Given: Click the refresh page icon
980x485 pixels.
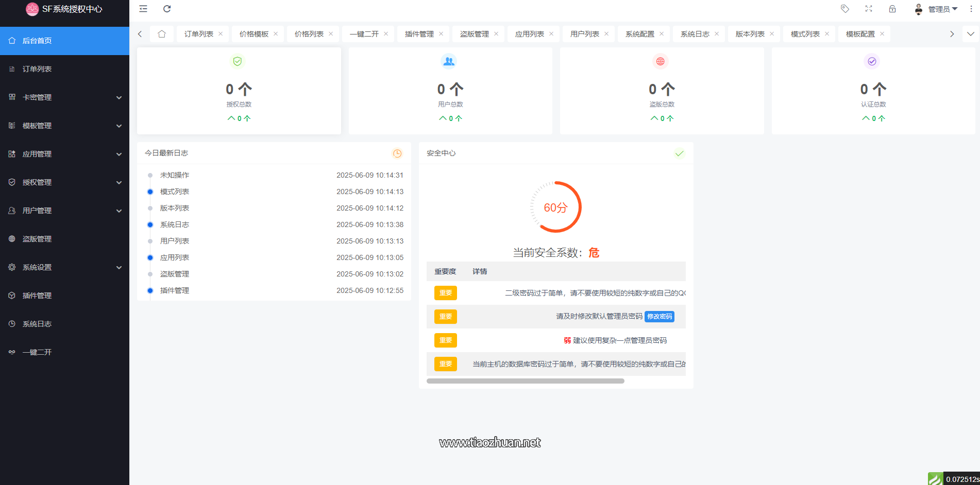Looking at the screenshot, I should 167,9.
